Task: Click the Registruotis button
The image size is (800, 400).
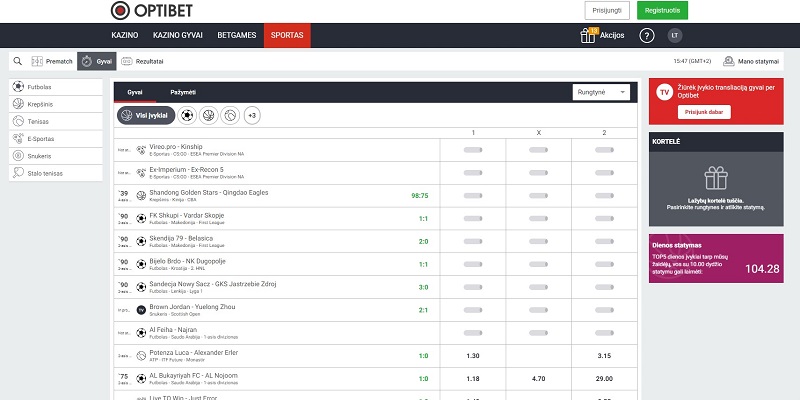Action: tap(662, 10)
